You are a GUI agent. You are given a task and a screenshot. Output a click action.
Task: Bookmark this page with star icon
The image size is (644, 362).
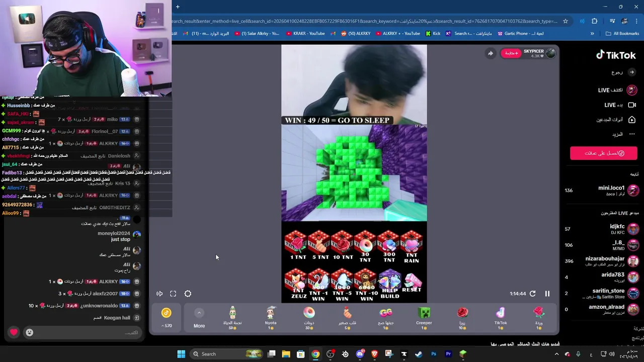point(566,21)
